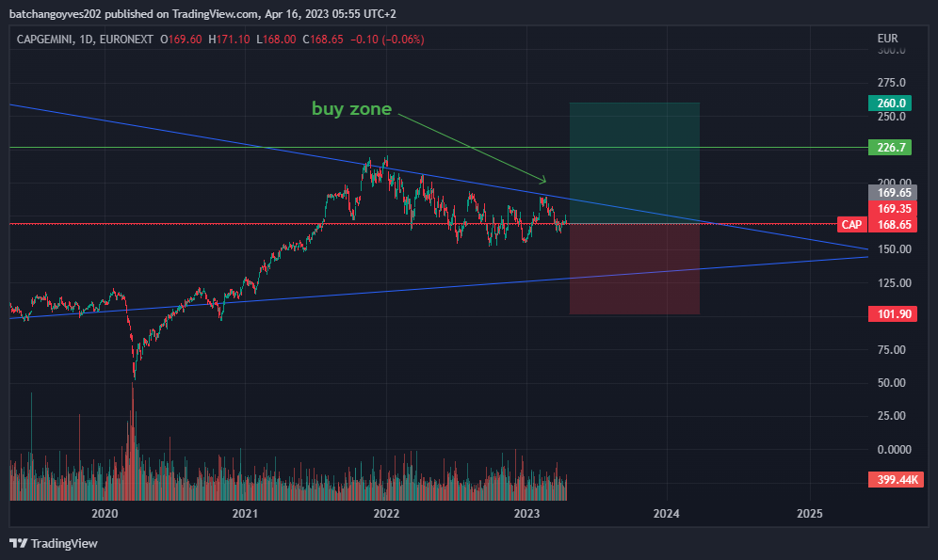Screen dimensions: 938x560
Task: Click the 226.7 green price level label
Action: 890,147
